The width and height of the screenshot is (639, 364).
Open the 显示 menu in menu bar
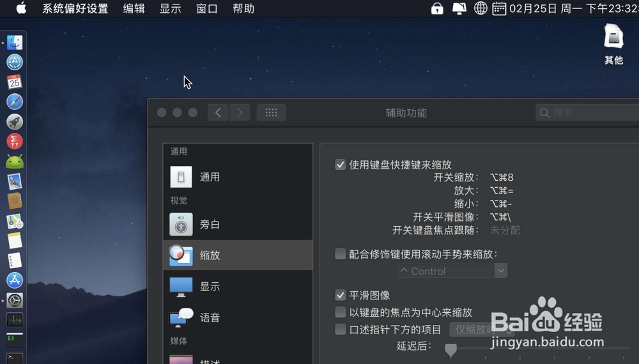(171, 8)
